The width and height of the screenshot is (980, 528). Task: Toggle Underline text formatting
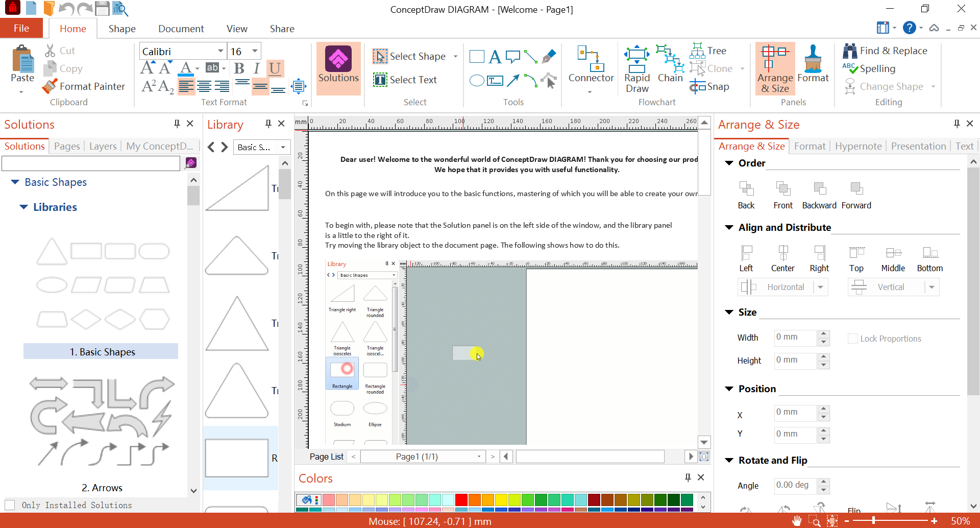coord(275,68)
